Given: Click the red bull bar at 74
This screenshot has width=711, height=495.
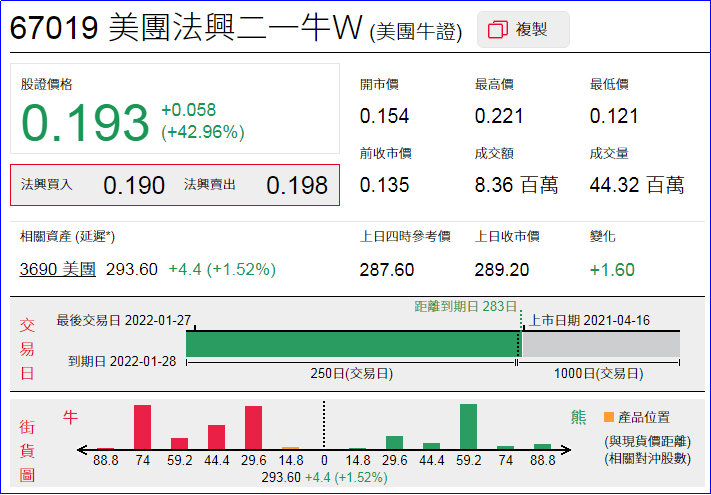Looking at the screenshot, I should 142,427.
